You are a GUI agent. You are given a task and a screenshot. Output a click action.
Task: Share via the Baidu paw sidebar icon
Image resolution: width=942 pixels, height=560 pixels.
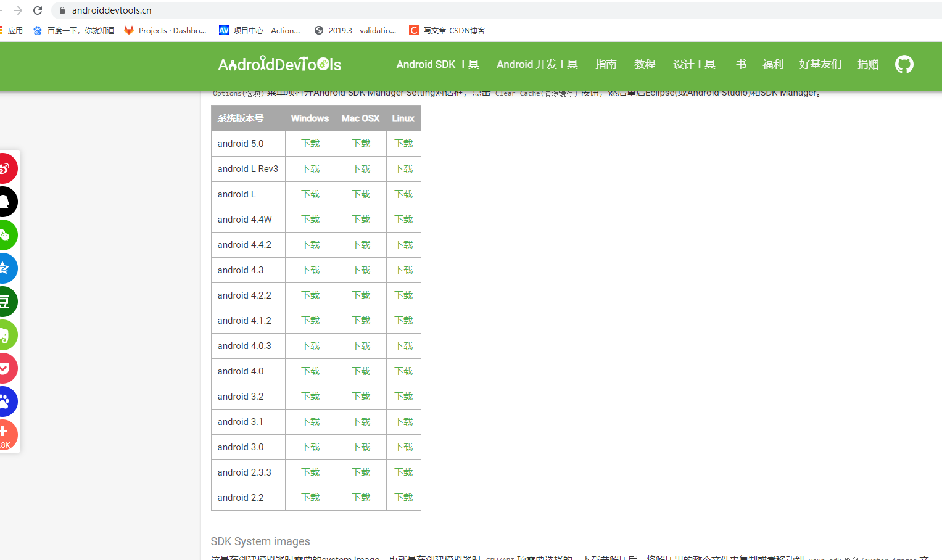[x=5, y=401]
